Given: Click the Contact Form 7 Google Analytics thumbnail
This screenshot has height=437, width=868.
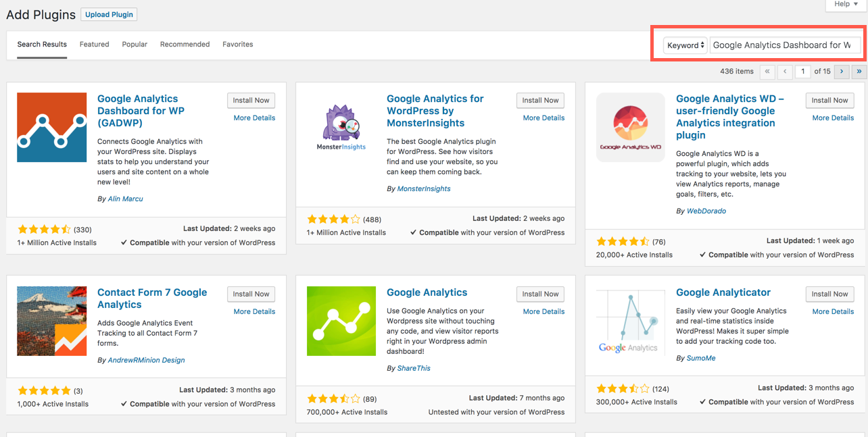Looking at the screenshot, I should click(51, 321).
